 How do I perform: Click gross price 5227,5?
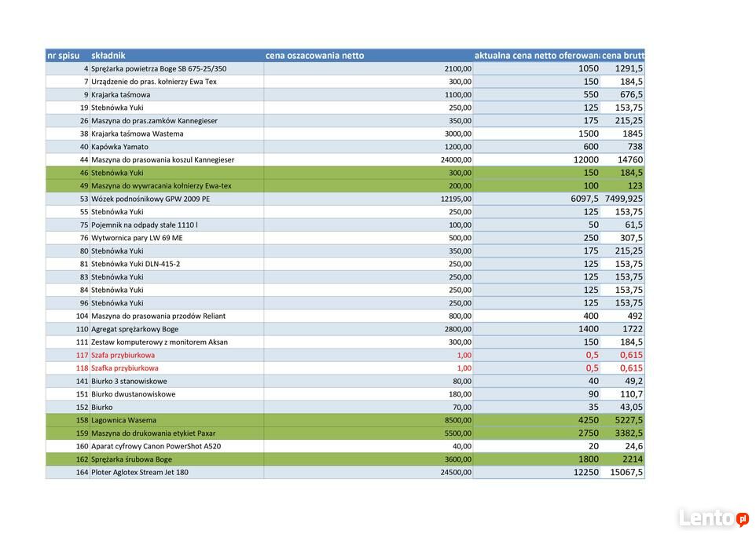pyautogui.click(x=629, y=420)
